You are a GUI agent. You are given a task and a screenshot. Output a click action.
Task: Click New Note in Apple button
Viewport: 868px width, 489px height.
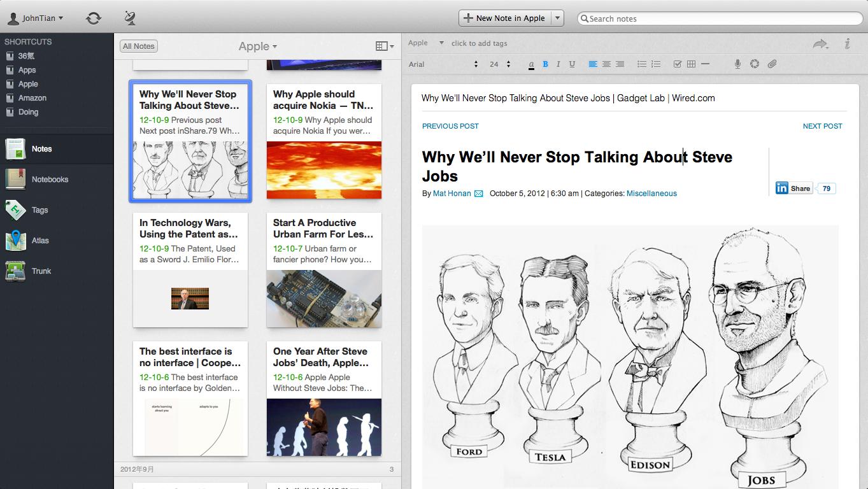504,18
